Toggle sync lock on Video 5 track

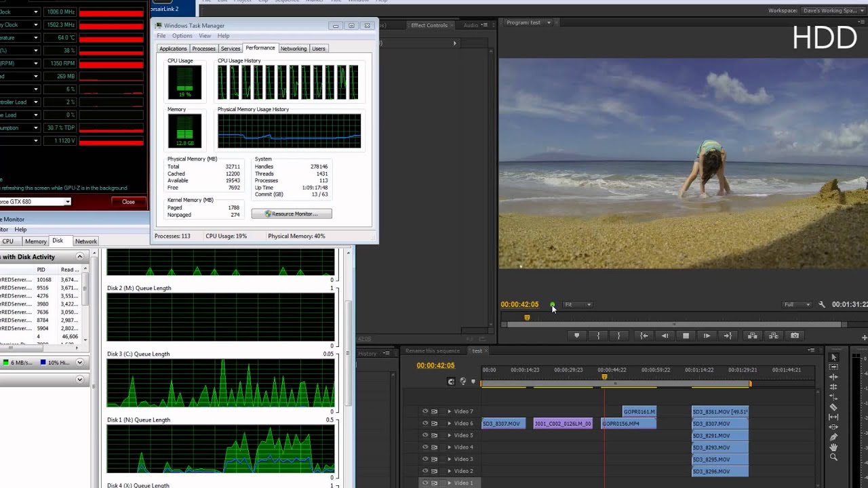[435, 435]
